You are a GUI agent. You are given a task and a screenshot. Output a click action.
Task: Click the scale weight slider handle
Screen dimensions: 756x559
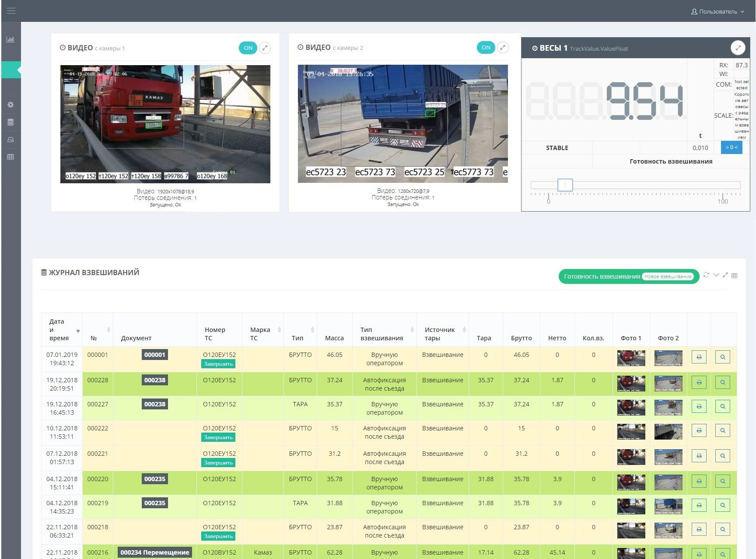point(565,185)
